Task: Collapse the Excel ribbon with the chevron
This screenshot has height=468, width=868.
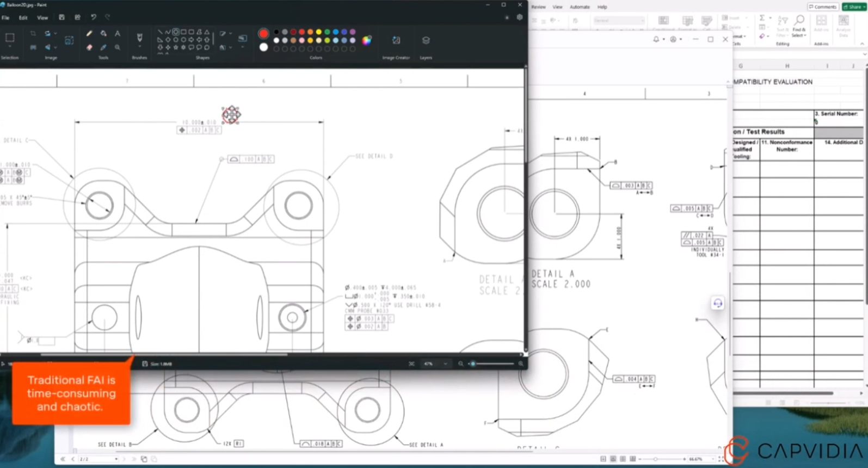Action: [862, 44]
